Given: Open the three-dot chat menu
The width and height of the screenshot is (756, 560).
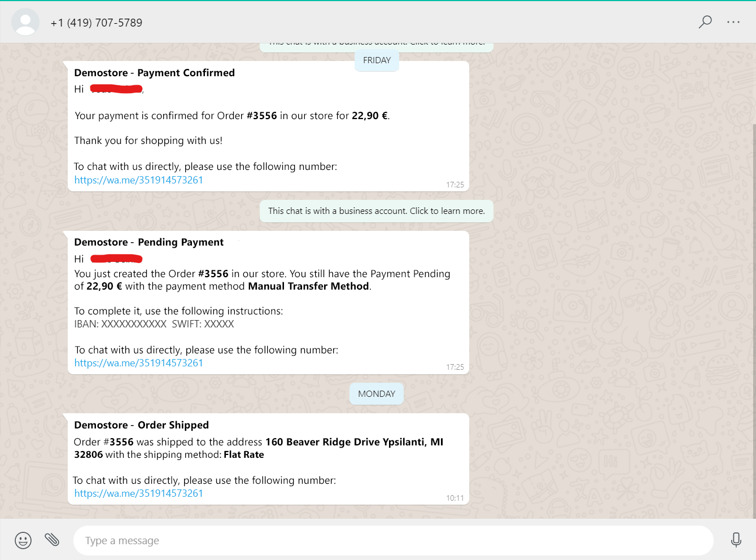Looking at the screenshot, I should (733, 22).
